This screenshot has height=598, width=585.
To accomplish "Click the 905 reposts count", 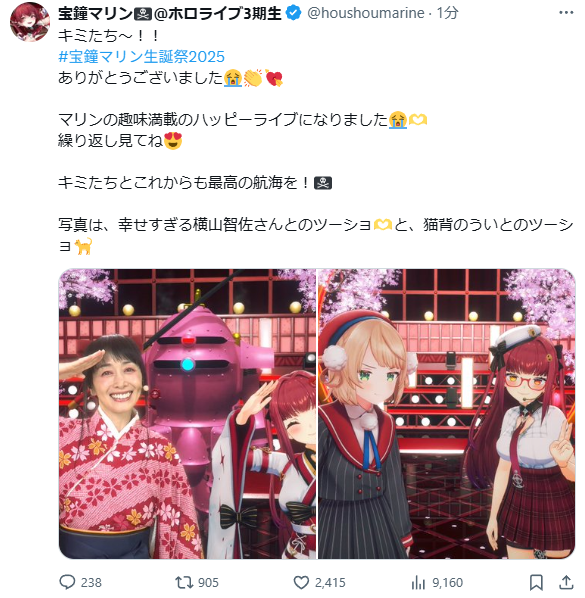I will coord(208,583).
